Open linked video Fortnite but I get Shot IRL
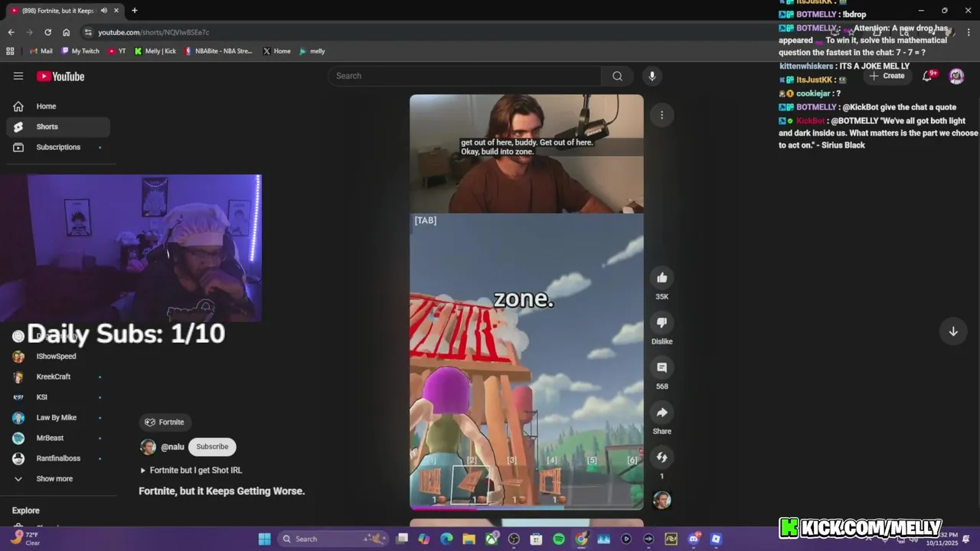980x551 pixels. tap(191, 470)
